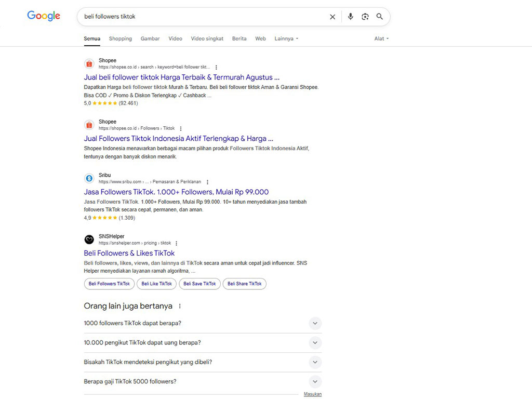Start voice search with microphone icon
532x399 pixels.
pyautogui.click(x=351, y=16)
